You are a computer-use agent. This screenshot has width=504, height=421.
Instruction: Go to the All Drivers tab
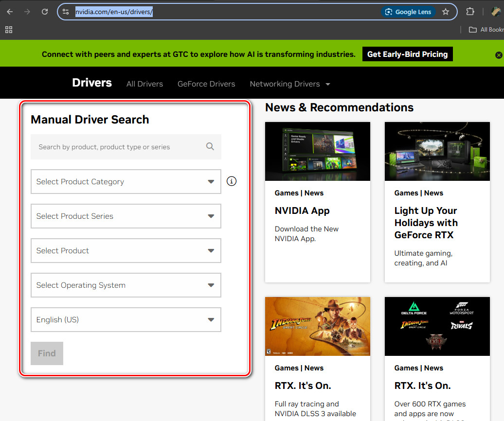pos(144,84)
